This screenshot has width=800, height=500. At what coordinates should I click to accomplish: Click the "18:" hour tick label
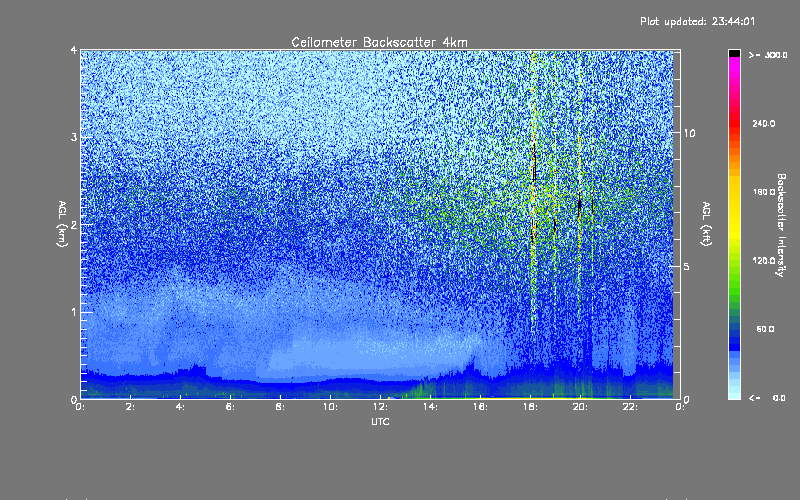point(530,407)
